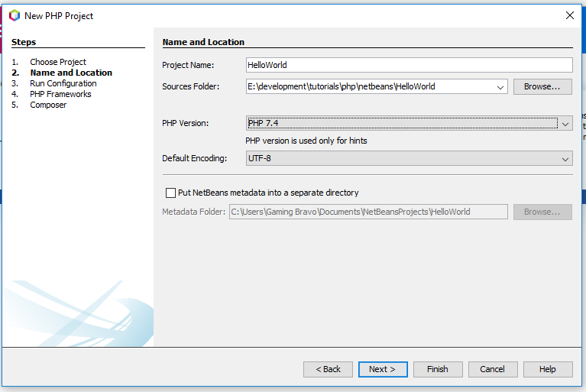Select step 5 Composer
The height and width of the screenshot is (392, 586).
tap(48, 105)
